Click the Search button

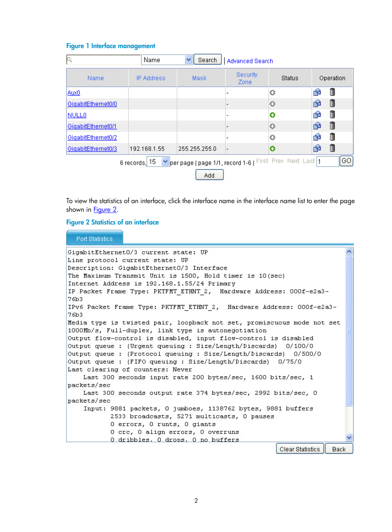(208, 60)
